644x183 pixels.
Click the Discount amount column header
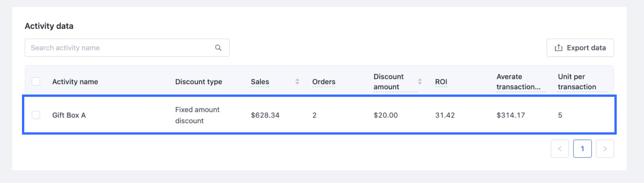389,82
